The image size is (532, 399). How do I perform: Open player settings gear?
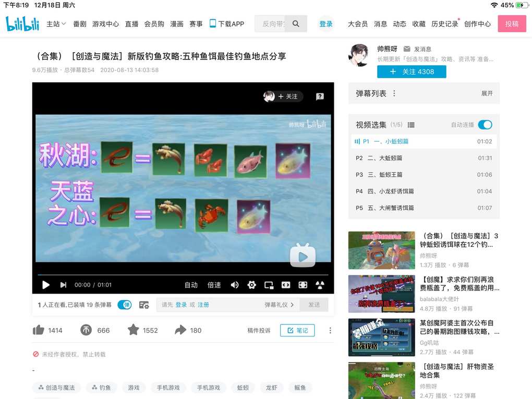252,285
